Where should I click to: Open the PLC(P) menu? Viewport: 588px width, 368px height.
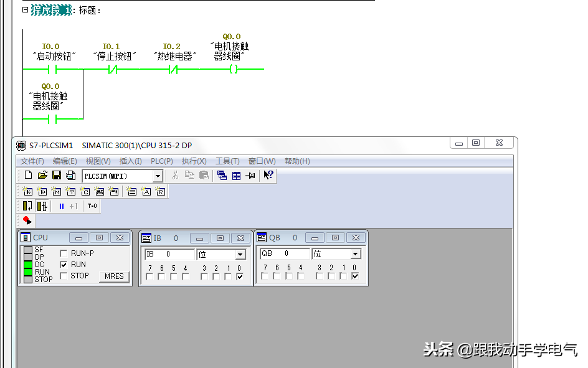(x=161, y=161)
